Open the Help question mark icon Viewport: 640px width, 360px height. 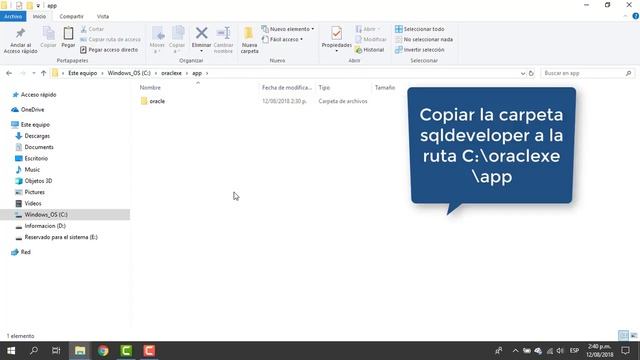[x=636, y=16]
